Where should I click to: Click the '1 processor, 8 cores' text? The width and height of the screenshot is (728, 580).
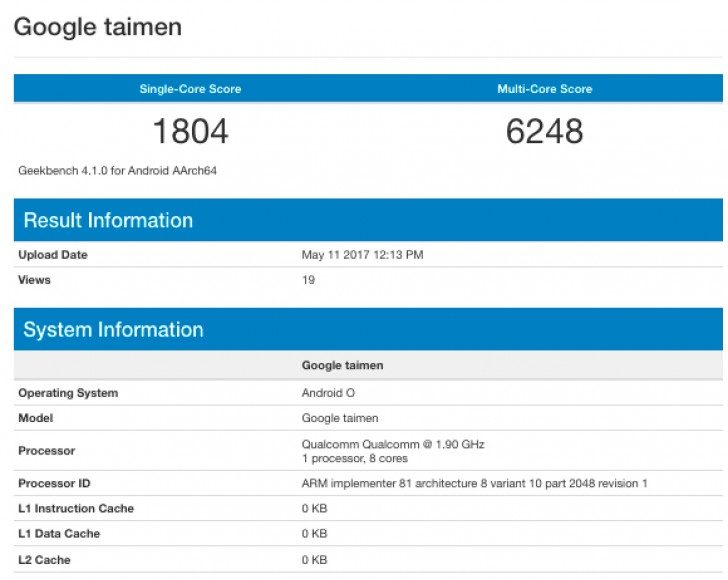point(355,458)
